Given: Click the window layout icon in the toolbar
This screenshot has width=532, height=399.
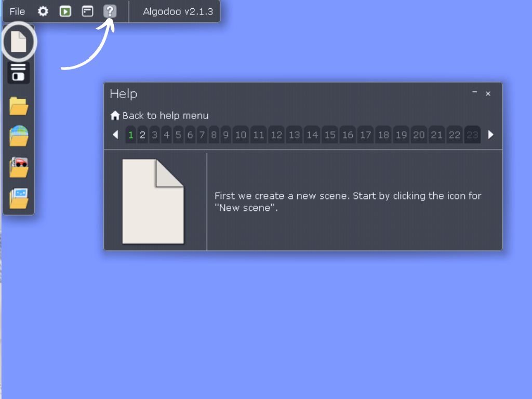Looking at the screenshot, I should (x=87, y=11).
